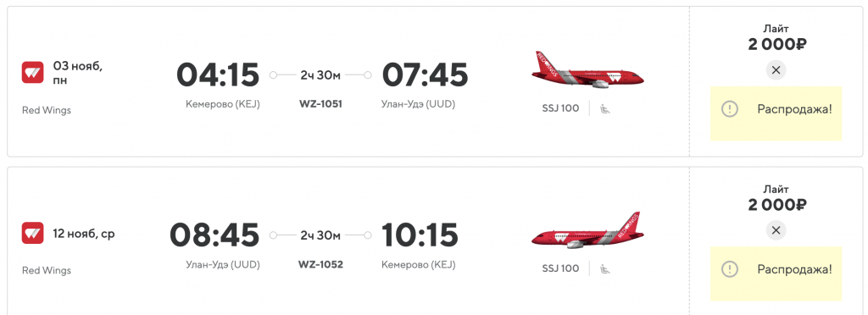The height and width of the screenshot is (315, 868).
Task: Click Red Wings logo on 12 Nov flight
Action: pos(33,233)
